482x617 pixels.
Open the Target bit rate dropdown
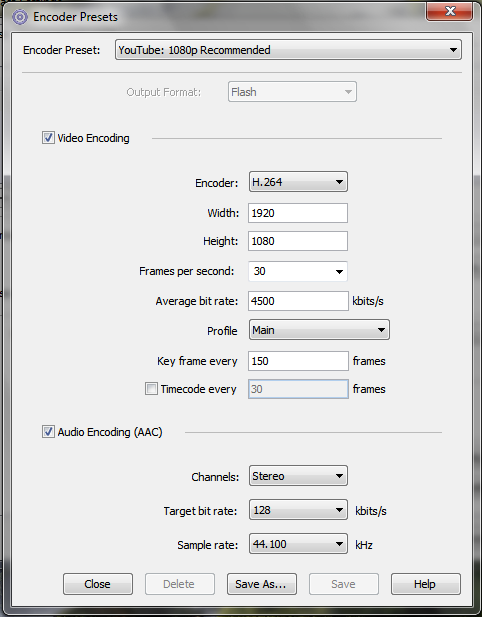point(298,510)
